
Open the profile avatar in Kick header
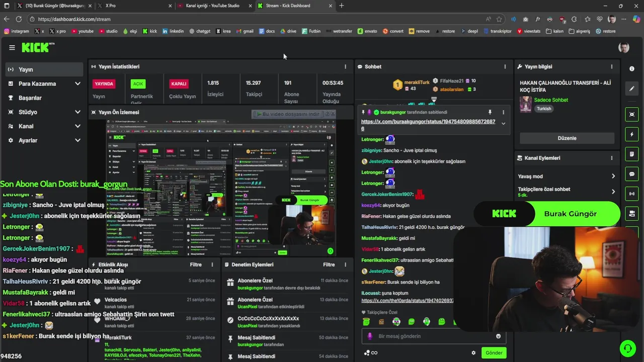[x=624, y=48]
